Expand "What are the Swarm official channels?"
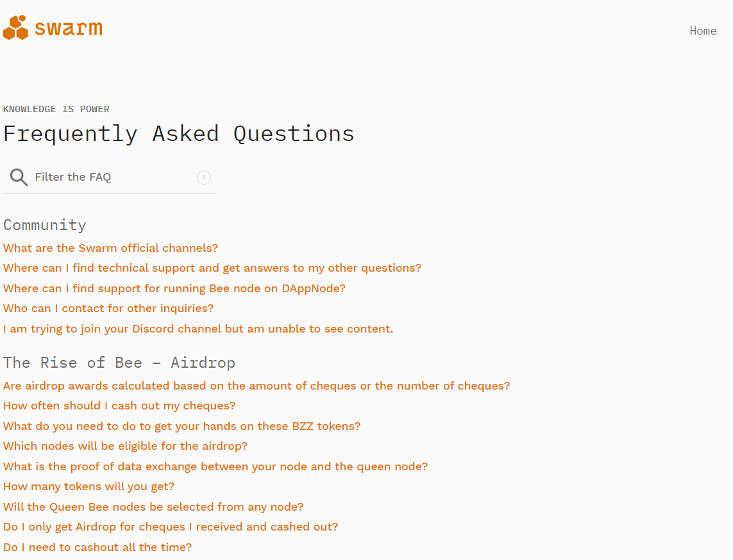 pyautogui.click(x=110, y=248)
